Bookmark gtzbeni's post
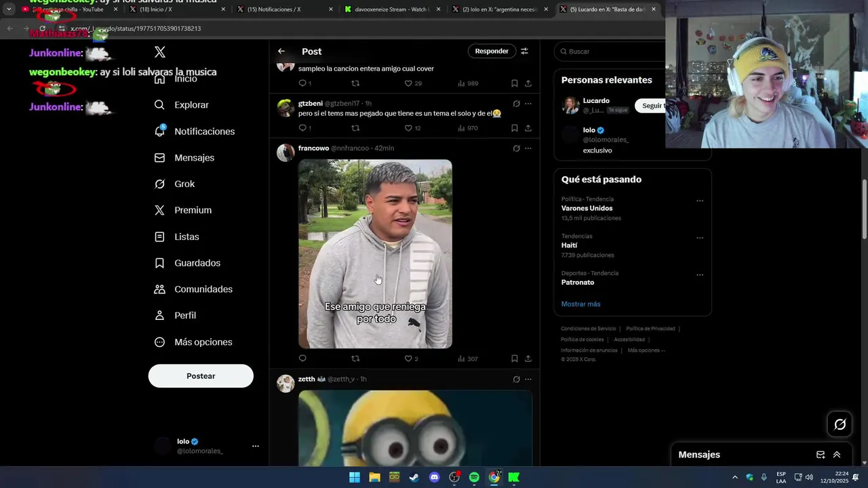This screenshot has height=488, width=868. point(515,128)
